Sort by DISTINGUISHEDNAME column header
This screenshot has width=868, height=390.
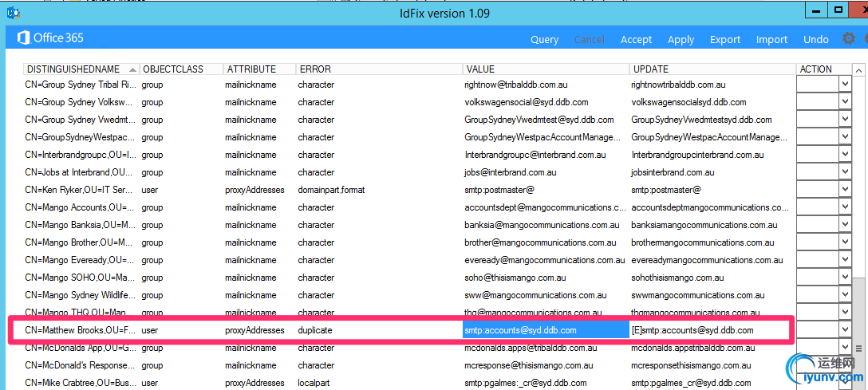81,69
